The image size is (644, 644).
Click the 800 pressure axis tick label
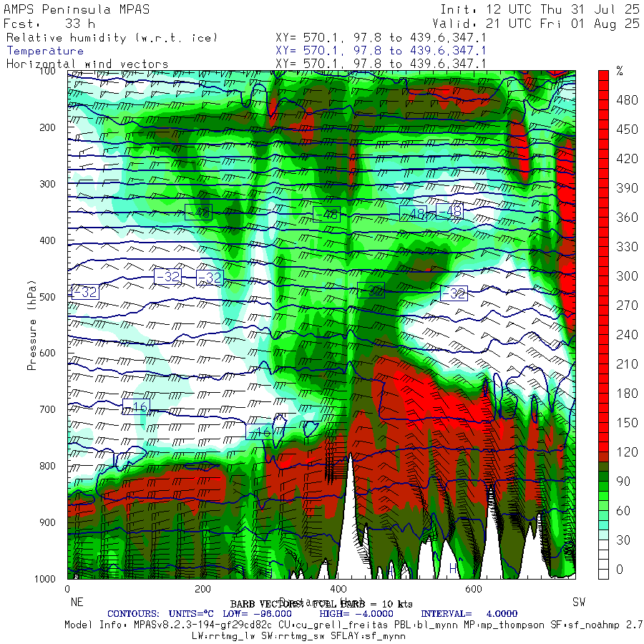(47, 466)
